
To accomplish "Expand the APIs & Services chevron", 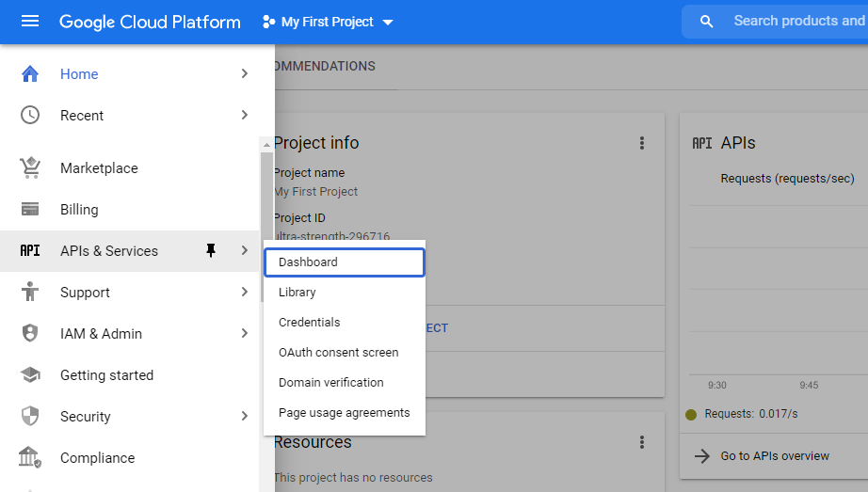I will [x=245, y=251].
